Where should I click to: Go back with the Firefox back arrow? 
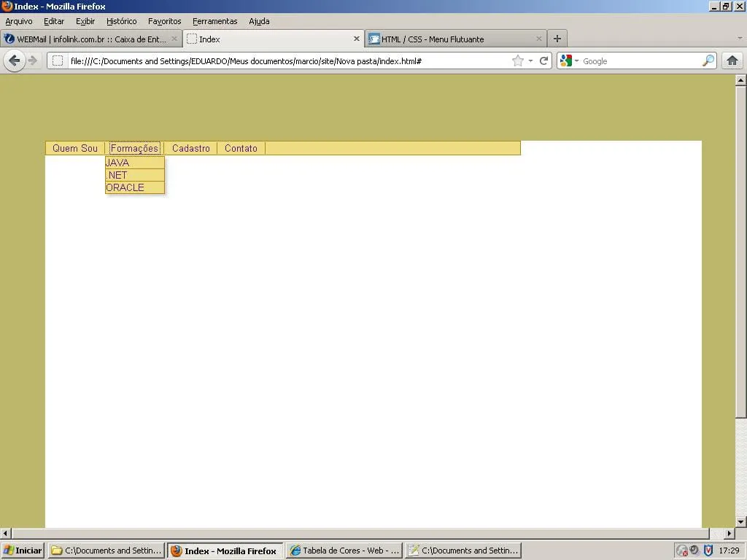pos(15,61)
